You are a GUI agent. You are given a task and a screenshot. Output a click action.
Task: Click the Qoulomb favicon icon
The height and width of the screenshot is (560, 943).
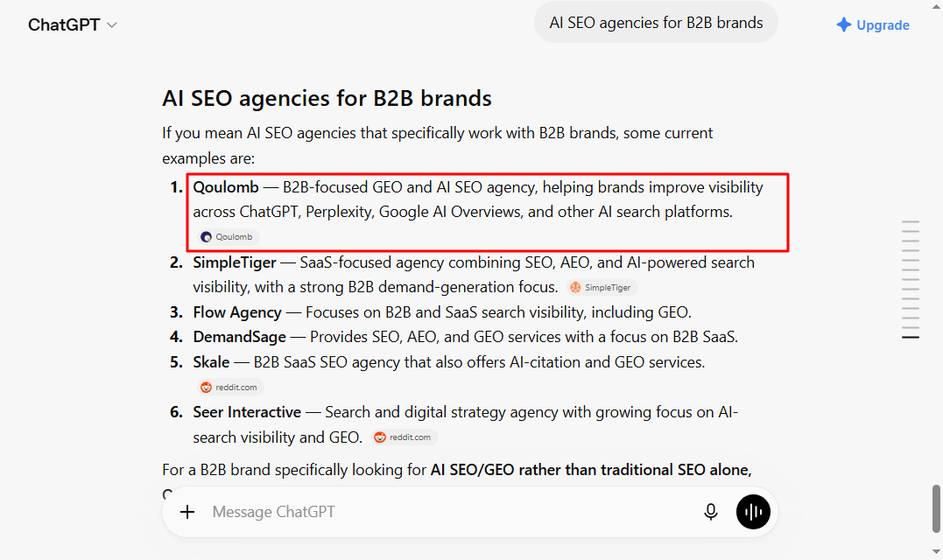[207, 237]
